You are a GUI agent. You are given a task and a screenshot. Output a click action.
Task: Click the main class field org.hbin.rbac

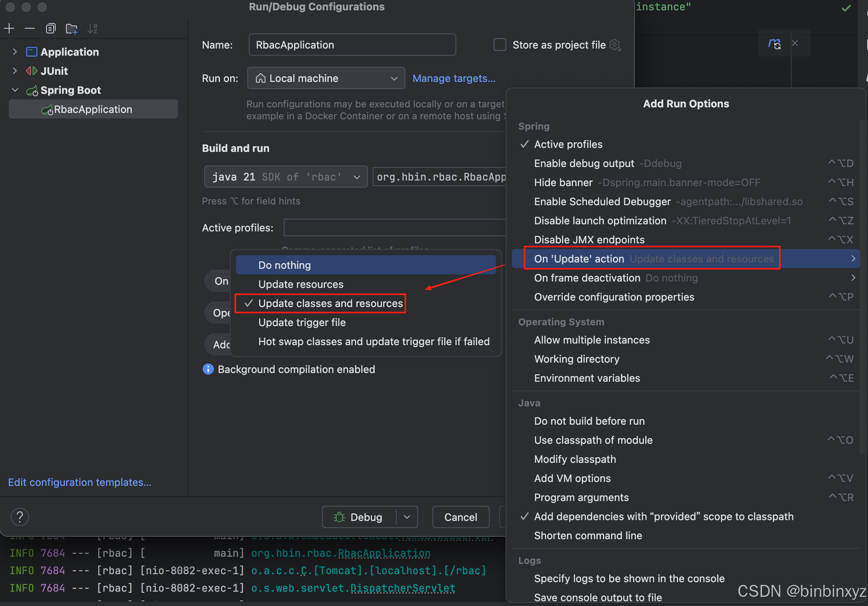click(x=440, y=177)
